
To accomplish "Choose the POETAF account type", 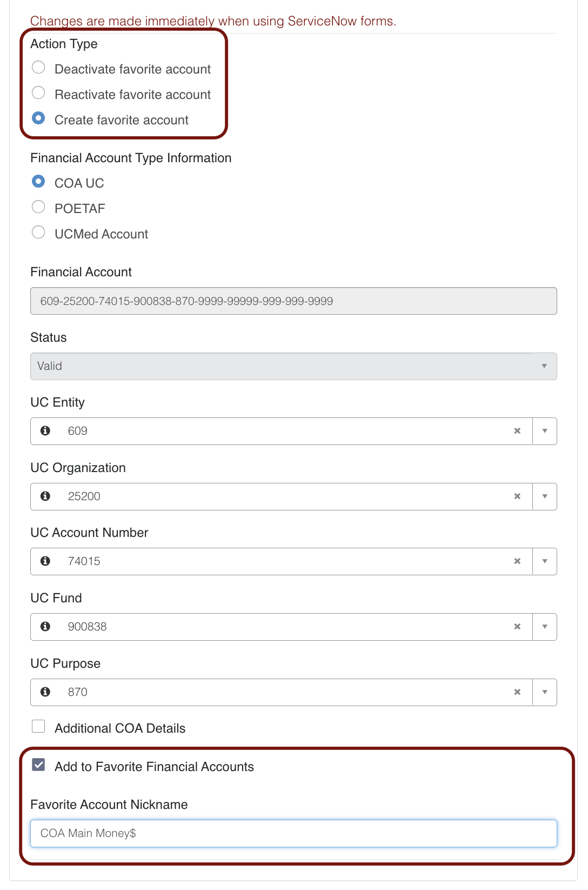I will tap(38, 207).
